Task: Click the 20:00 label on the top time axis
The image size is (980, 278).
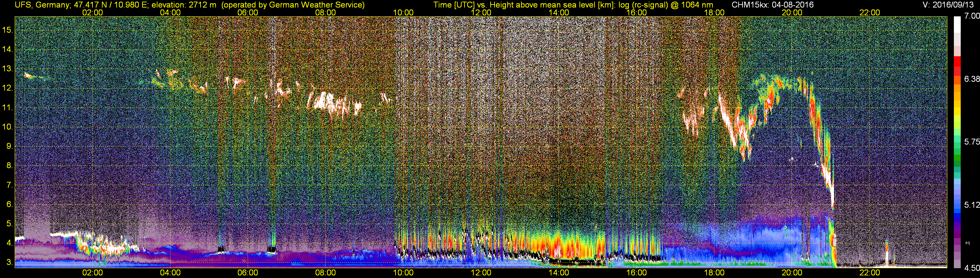Action: tap(792, 12)
